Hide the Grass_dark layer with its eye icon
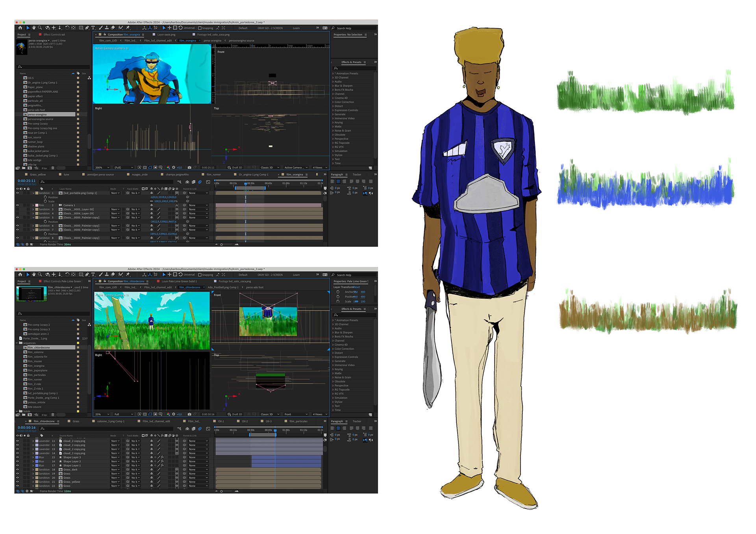Viewport: 756px width, 534px height. (17, 469)
